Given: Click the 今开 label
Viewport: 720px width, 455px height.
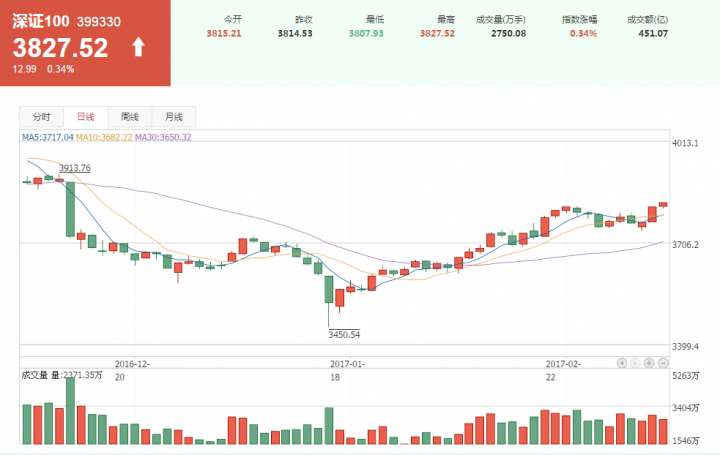Looking at the screenshot, I should click(x=232, y=19).
